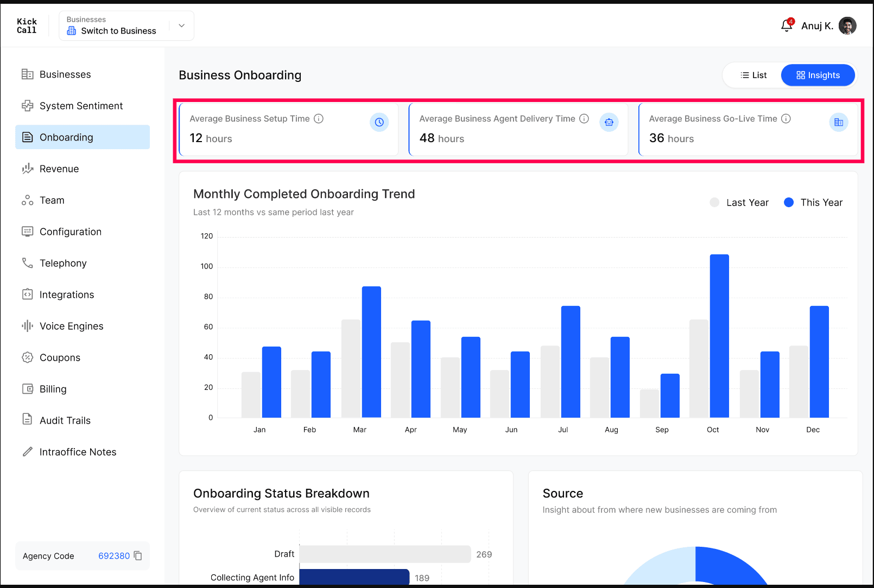Click the Intraoffice Notes pencil icon
Screen dimensions: 874x588
tap(27, 452)
